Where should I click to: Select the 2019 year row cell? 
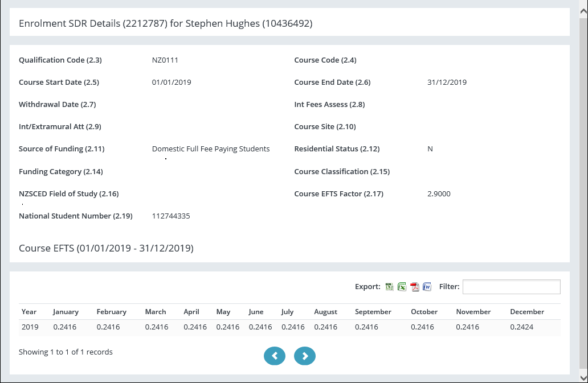tap(30, 327)
